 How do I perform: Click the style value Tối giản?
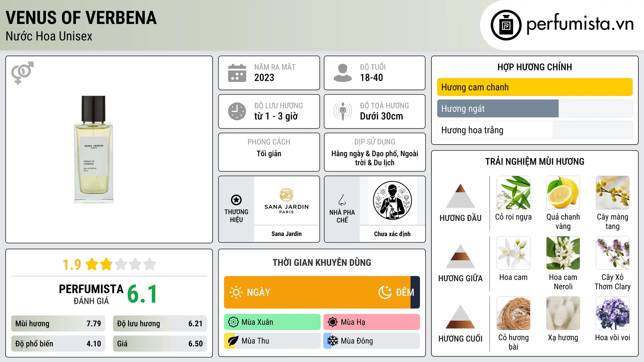tap(269, 154)
